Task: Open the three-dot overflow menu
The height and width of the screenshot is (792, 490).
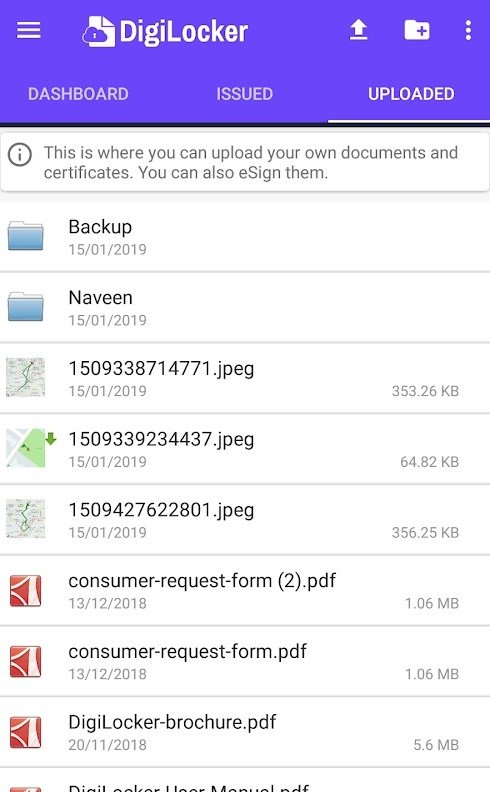Action: tap(468, 30)
